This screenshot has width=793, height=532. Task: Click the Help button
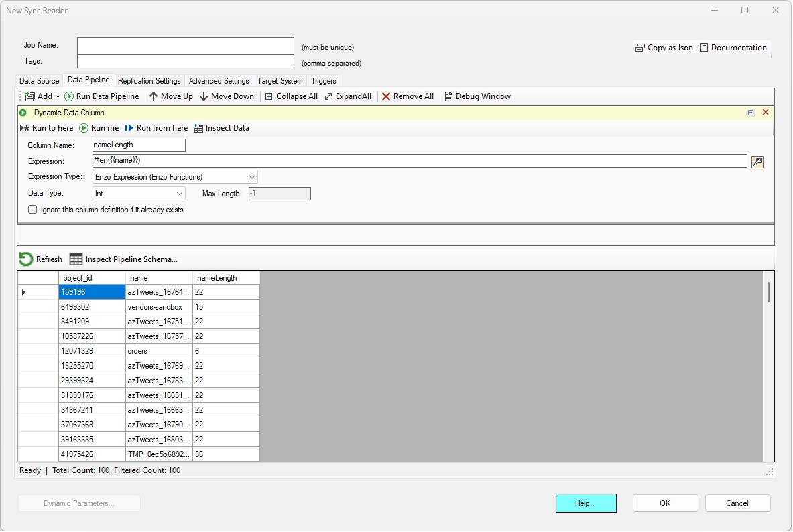[586, 504]
